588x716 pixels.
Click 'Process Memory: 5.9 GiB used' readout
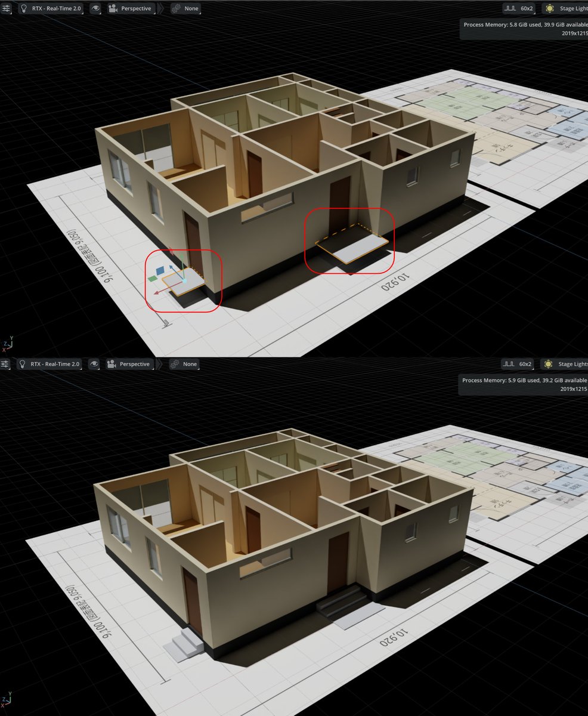pos(501,380)
